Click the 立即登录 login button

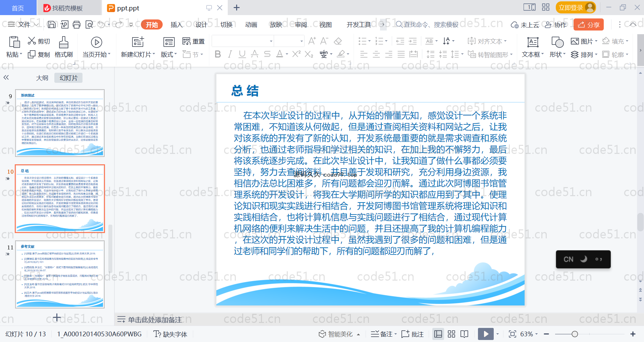tap(576, 7)
